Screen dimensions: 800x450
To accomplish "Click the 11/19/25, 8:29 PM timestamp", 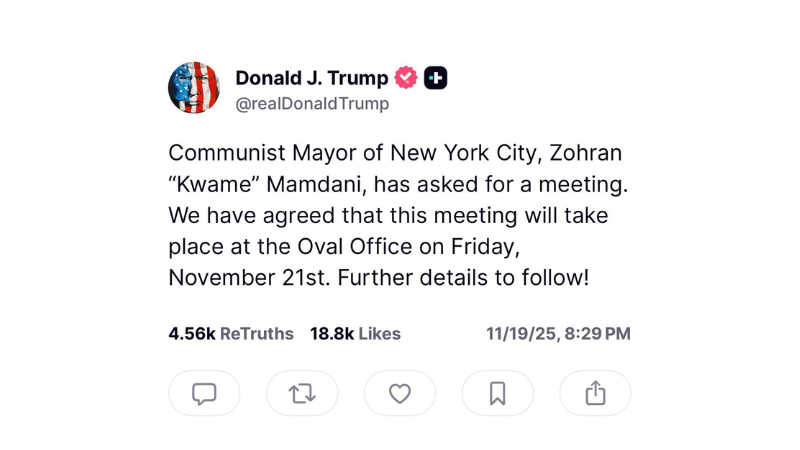I will (x=558, y=334).
